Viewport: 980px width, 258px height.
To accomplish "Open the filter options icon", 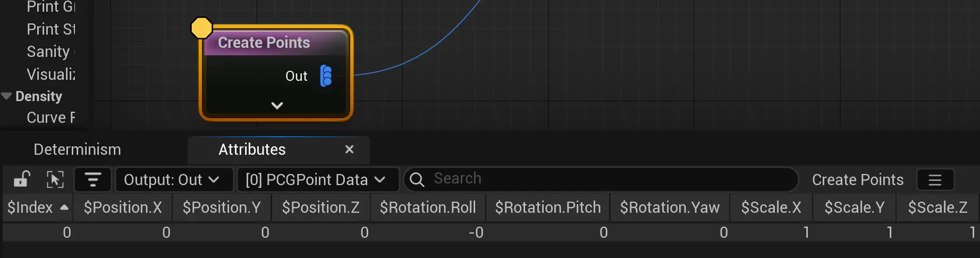I will coord(92,179).
